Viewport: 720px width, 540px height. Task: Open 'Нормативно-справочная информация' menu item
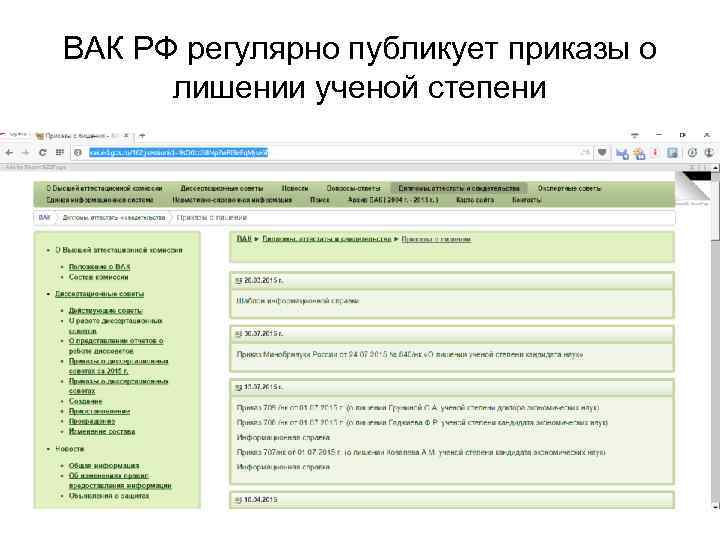tap(232, 200)
